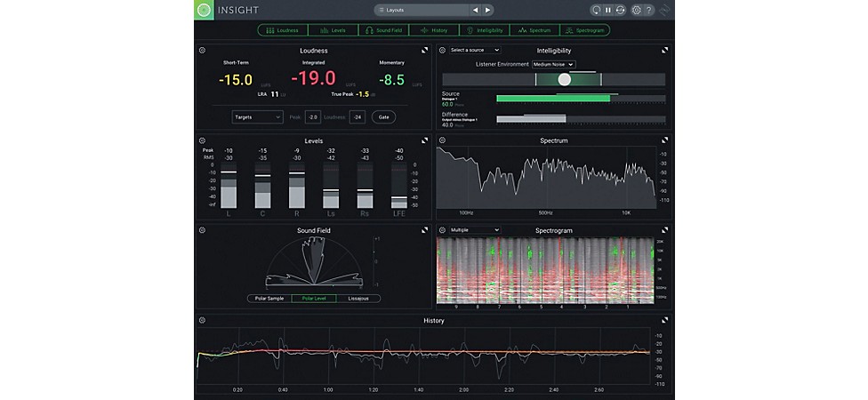The height and width of the screenshot is (400, 868).
Task: Click the green Source intelligibility bar
Action: (553, 99)
